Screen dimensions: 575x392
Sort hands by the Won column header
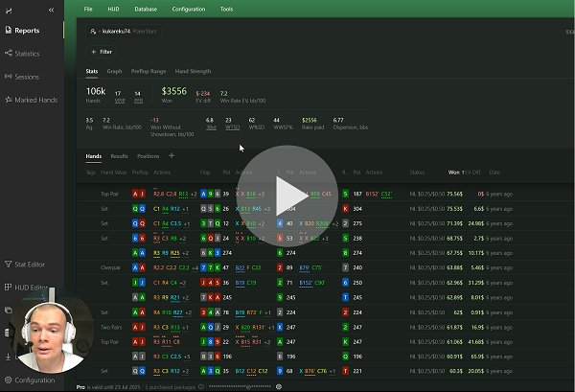coord(454,172)
